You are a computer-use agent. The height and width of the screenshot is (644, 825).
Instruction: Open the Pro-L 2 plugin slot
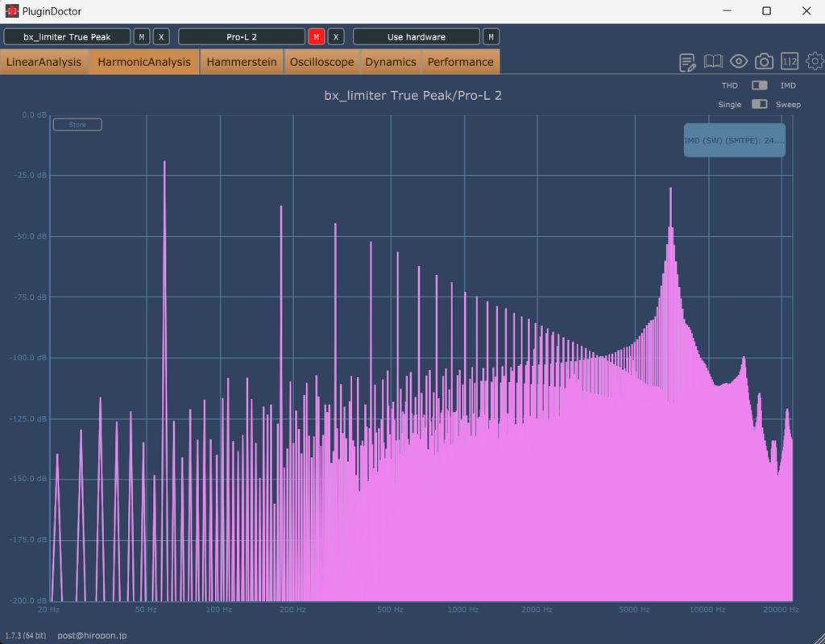(x=242, y=37)
